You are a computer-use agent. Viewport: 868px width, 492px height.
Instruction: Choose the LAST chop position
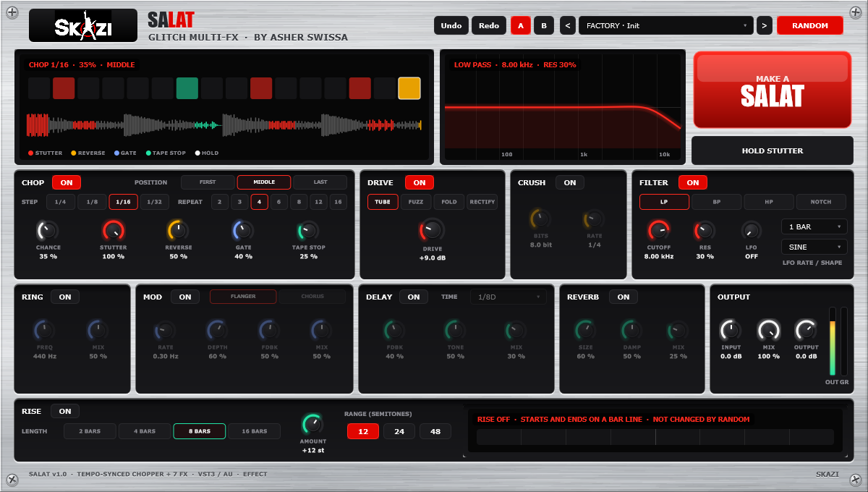click(x=320, y=182)
